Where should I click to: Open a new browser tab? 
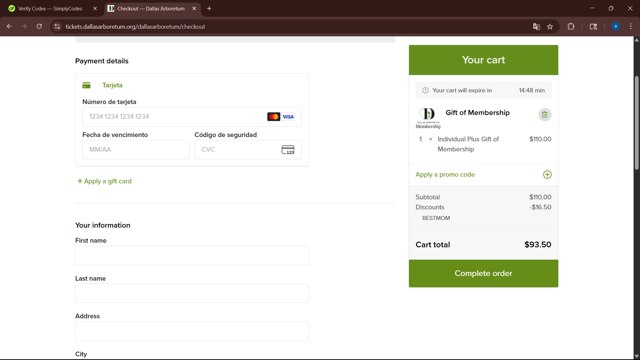tap(209, 9)
